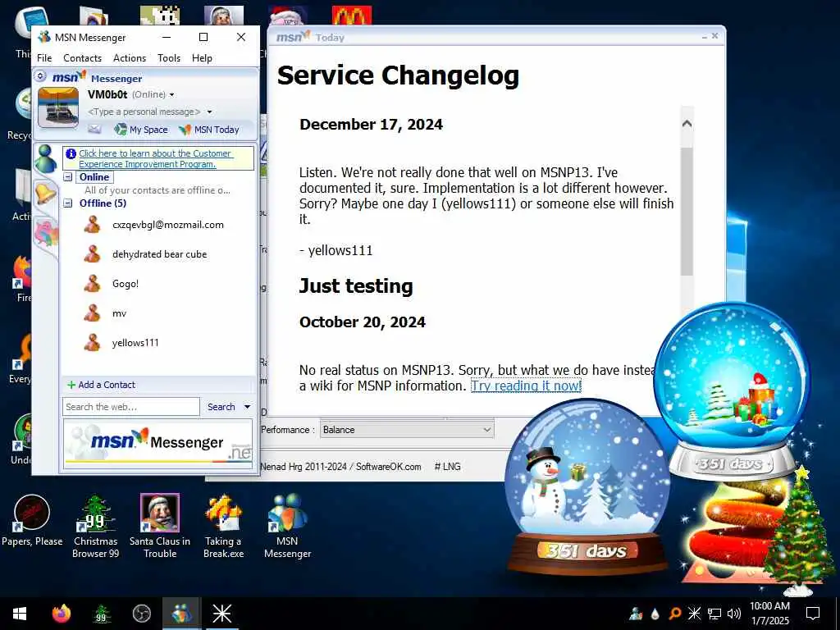Collapse the MSN Messenger header chevron button
This screenshot has width=840, height=630.
40,76
